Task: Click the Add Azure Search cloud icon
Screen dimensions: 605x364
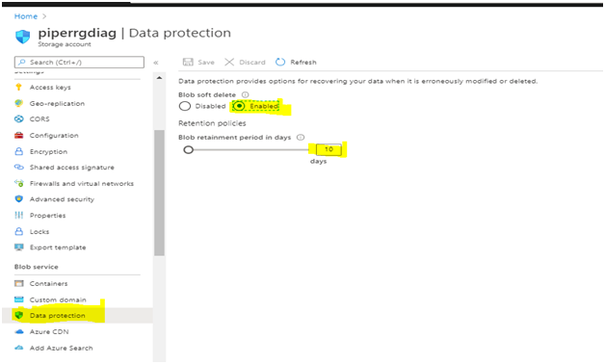Action: pos(18,348)
